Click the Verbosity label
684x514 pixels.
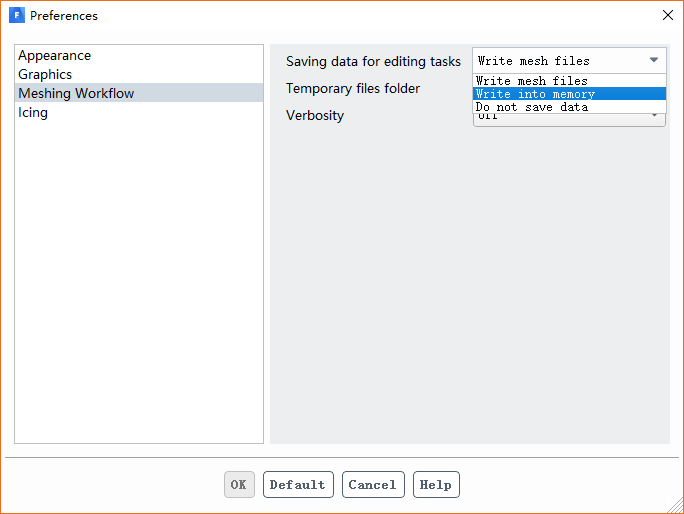click(315, 115)
